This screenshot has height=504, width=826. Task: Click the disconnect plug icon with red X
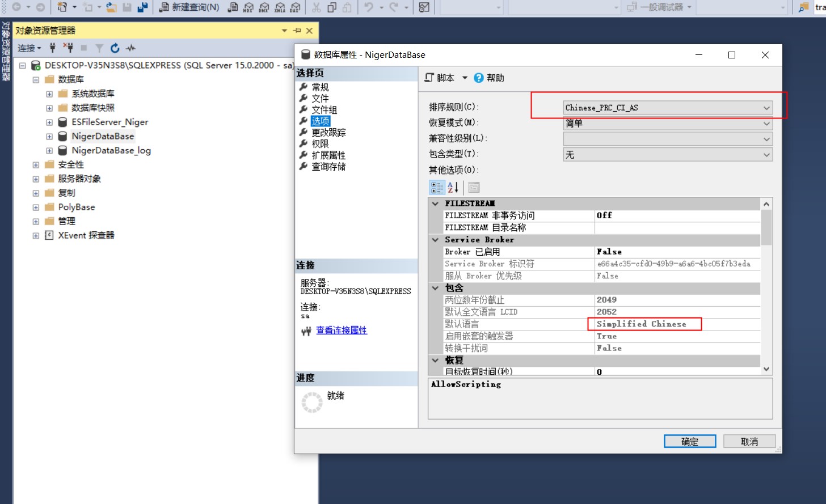68,48
